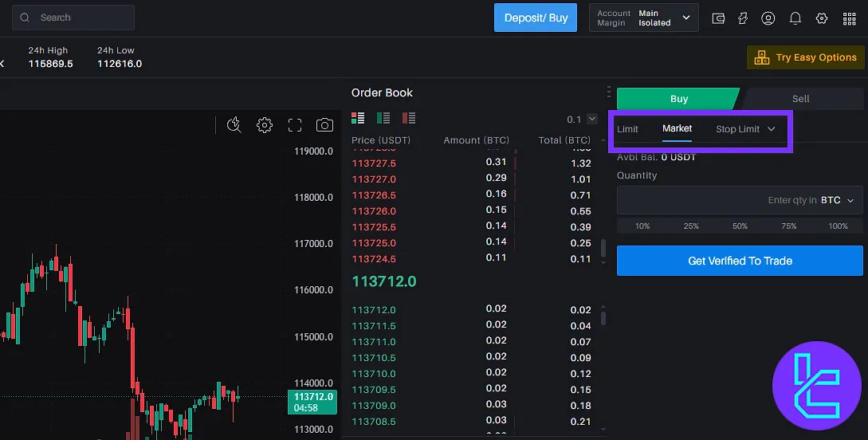Click the chart indicator lightning icon
Viewport: 868px width, 440px height.
click(234, 124)
